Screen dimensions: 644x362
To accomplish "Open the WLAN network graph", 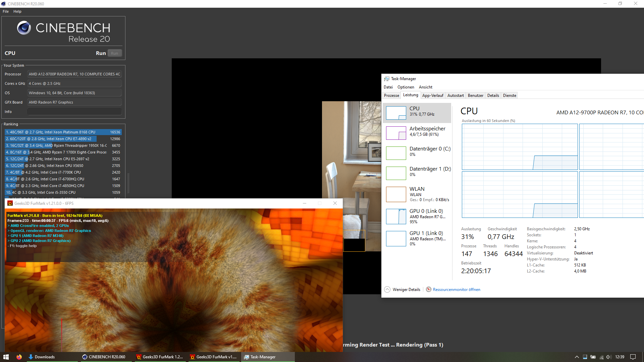I will coord(396,194).
